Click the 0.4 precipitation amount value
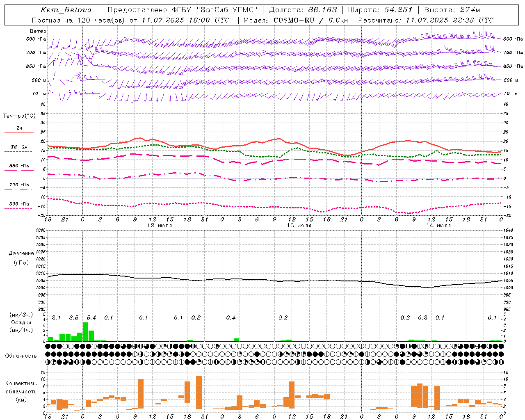 pos(231,318)
